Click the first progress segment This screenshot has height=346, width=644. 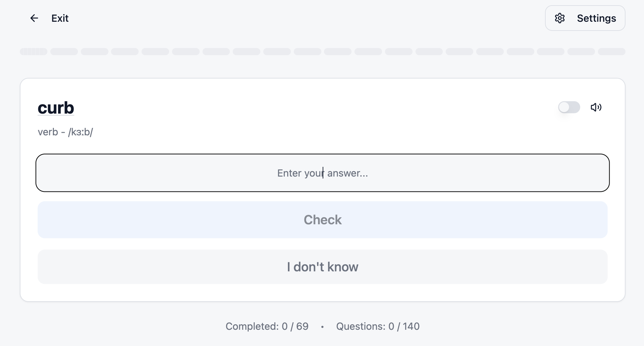(x=33, y=52)
